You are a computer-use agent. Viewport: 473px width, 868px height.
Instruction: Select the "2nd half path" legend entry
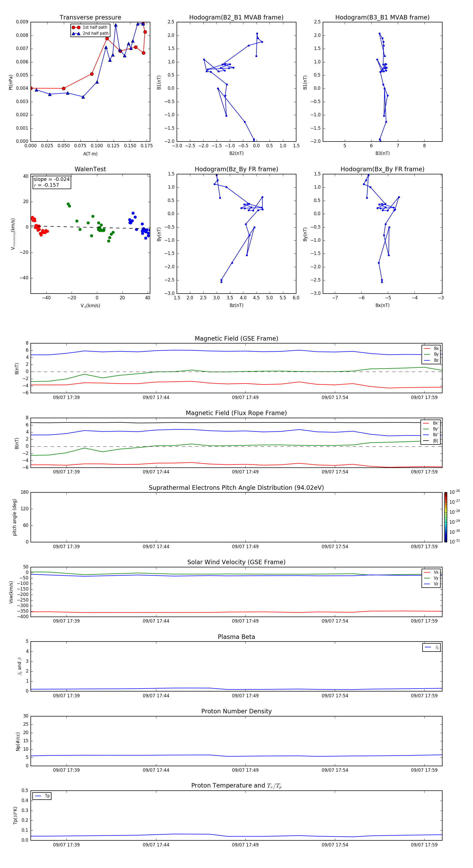tap(90, 33)
